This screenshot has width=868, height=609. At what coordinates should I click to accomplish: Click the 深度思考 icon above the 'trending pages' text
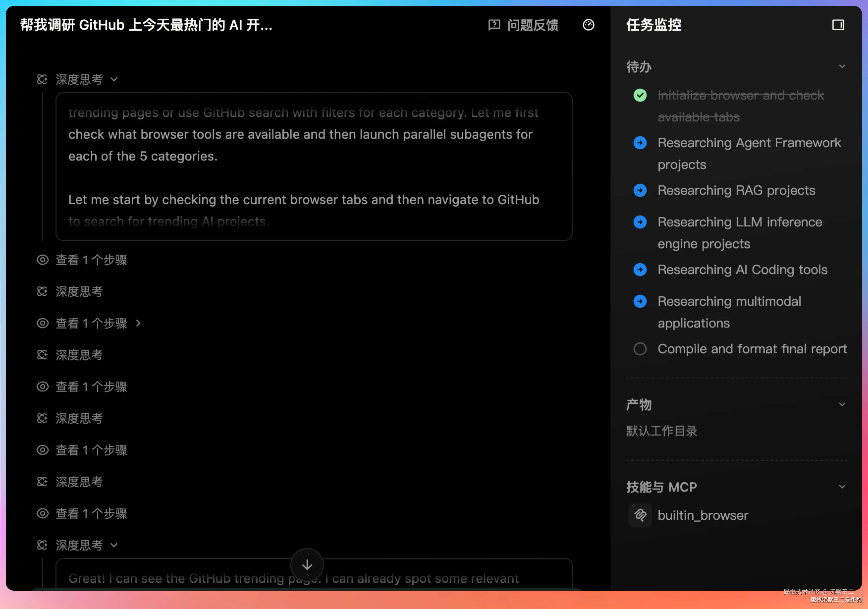tap(42, 79)
